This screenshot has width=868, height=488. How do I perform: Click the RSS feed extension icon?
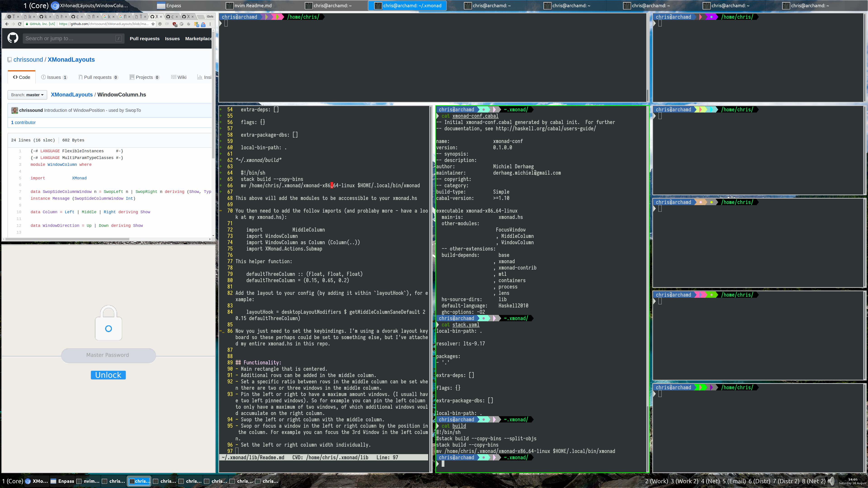click(196, 24)
